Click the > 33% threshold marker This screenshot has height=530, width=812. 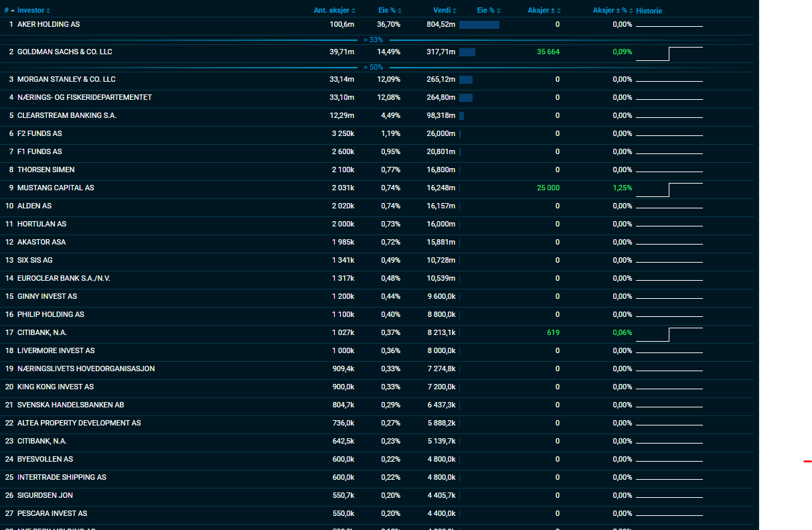(374, 40)
